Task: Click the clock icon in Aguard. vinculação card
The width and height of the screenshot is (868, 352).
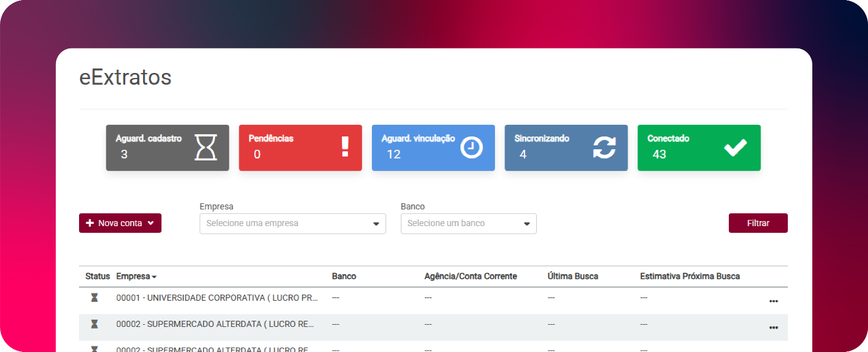Action: [471, 148]
